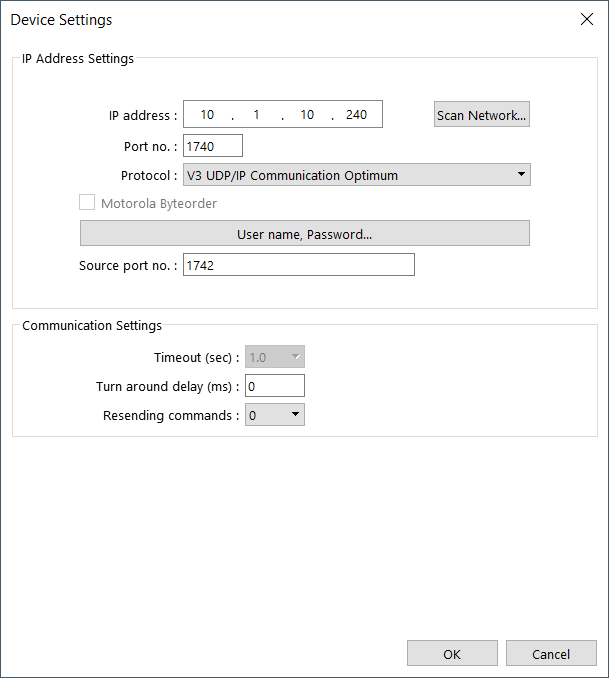The width and height of the screenshot is (609, 678).
Task: Confirm settings with OK
Action: 452,654
